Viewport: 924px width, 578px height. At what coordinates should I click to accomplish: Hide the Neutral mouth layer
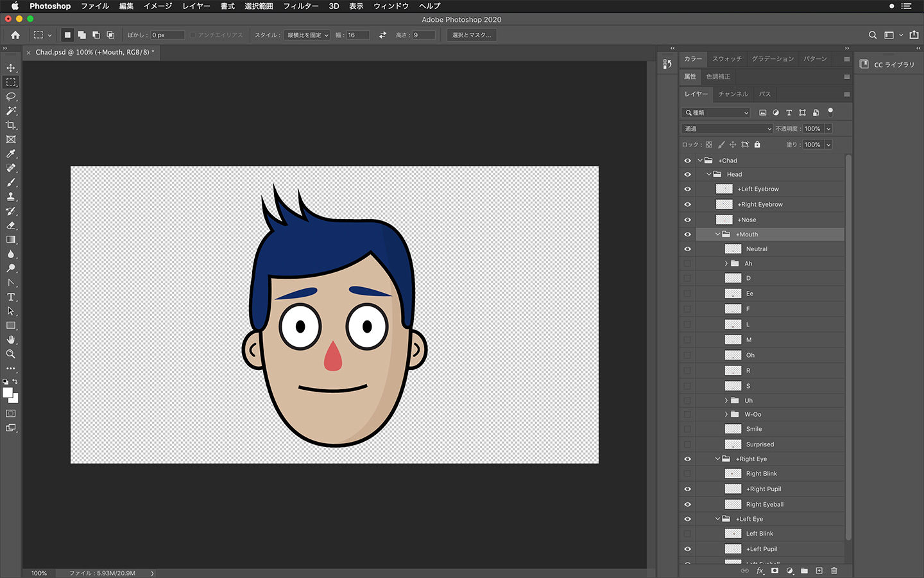click(687, 249)
